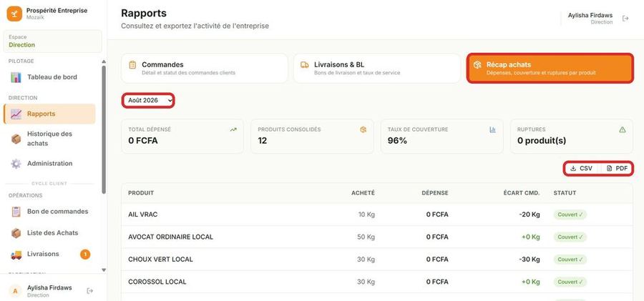Click the trend arrow icon in Total dépensé
The image size is (644, 301).
pos(233,129)
